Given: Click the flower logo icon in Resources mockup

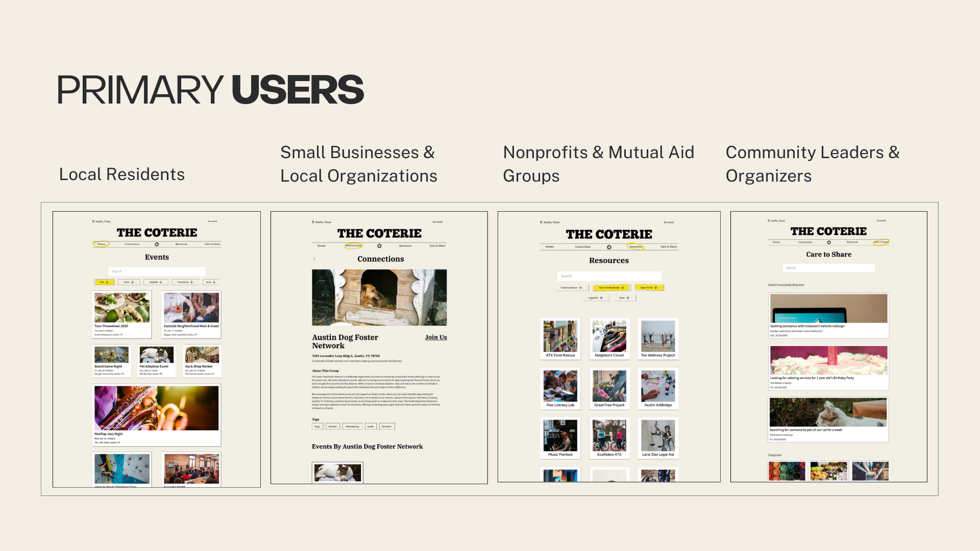Looking at the screenshot, I should (x=609, y=247).
